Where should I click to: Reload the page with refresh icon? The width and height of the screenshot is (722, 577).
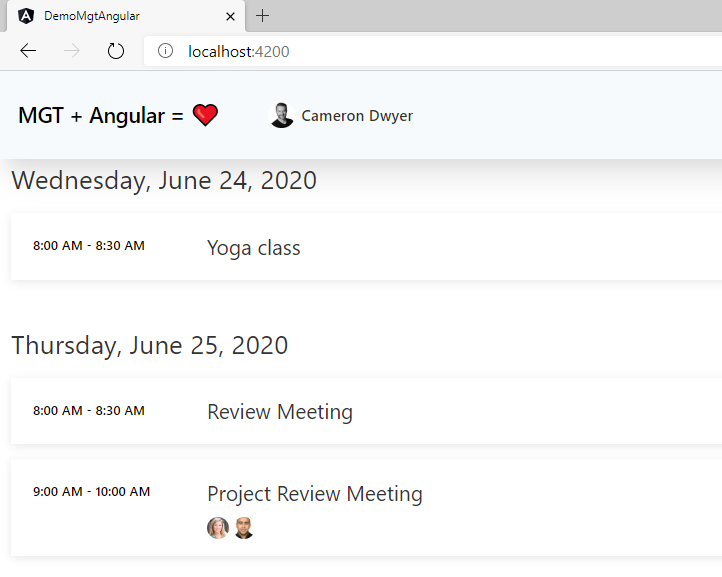click(x=115, y=51)
